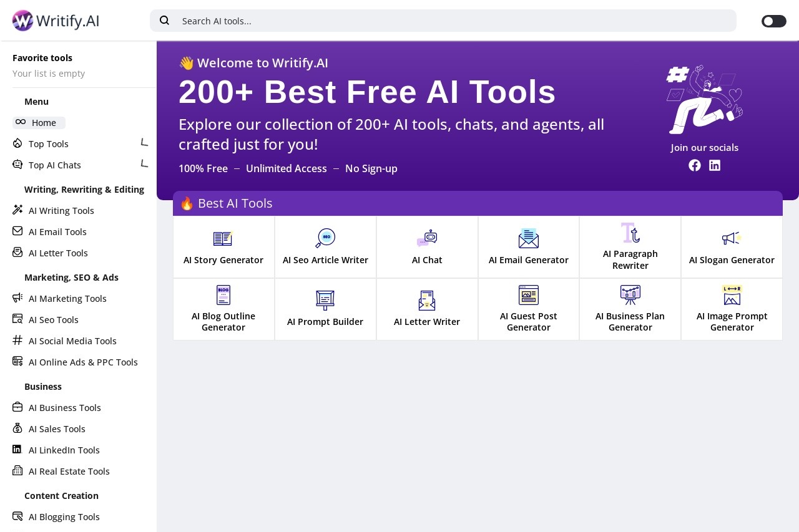Click the 'Your list is empty' text
Viewport: 799px width, 532px height.
[x=49, y=74]
